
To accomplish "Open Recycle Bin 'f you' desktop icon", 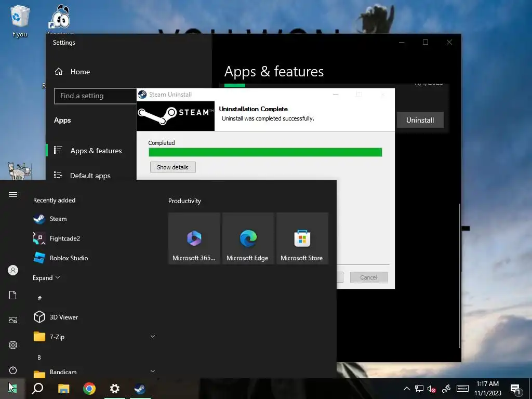I will click(20, 20).
